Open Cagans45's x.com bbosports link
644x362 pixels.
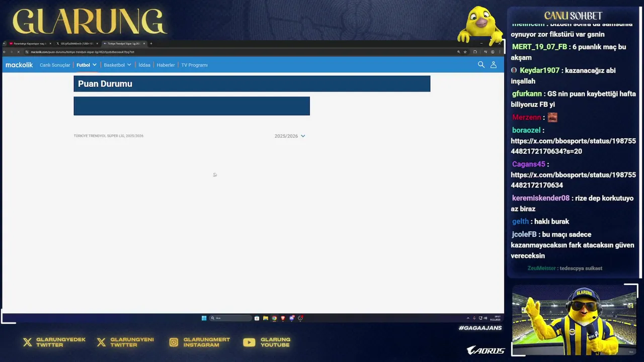coord(573,180)
